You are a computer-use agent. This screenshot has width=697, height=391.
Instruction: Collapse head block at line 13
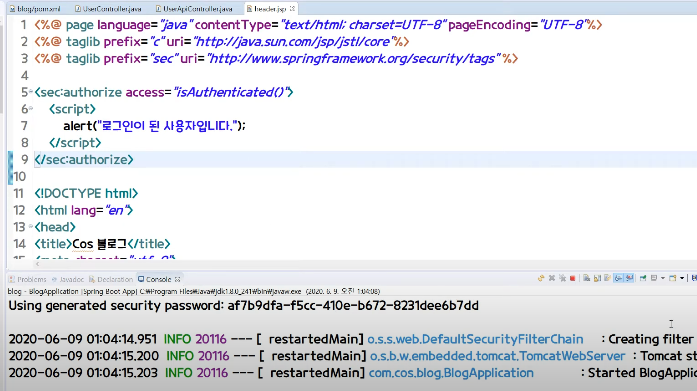(x=31, y=226)
